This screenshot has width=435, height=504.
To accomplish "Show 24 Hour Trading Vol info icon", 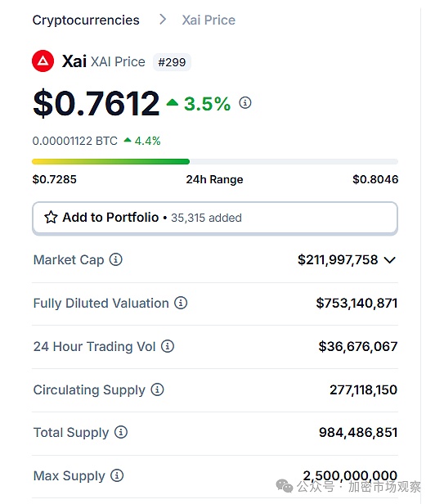I will (x=168, y=346).
